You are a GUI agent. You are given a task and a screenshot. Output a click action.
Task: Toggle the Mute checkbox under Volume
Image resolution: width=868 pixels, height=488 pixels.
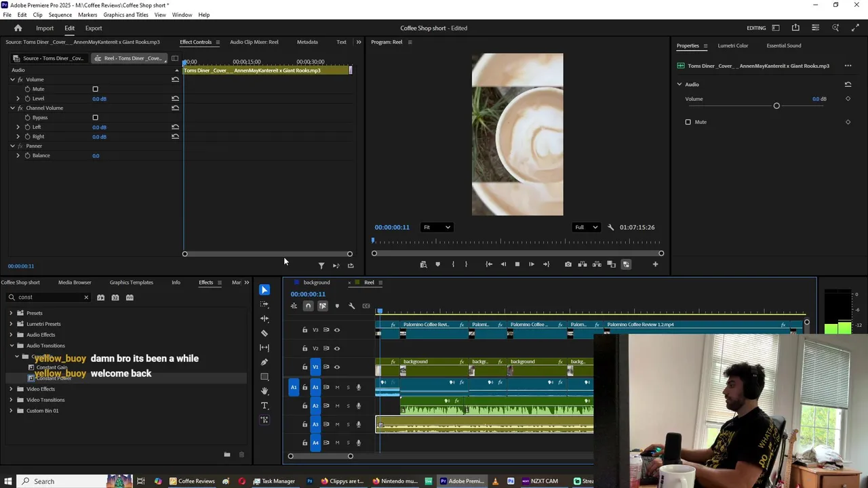pos(95,89)
